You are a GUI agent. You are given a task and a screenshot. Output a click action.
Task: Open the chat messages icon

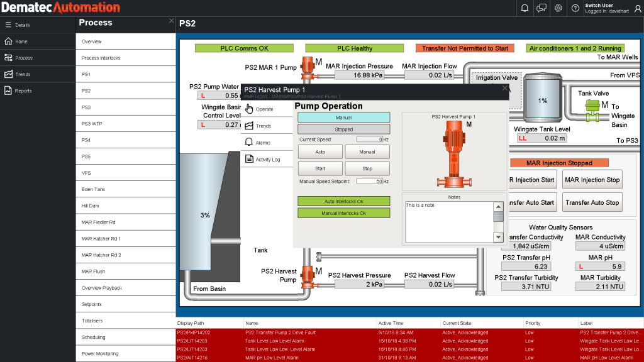click(541, 8)
